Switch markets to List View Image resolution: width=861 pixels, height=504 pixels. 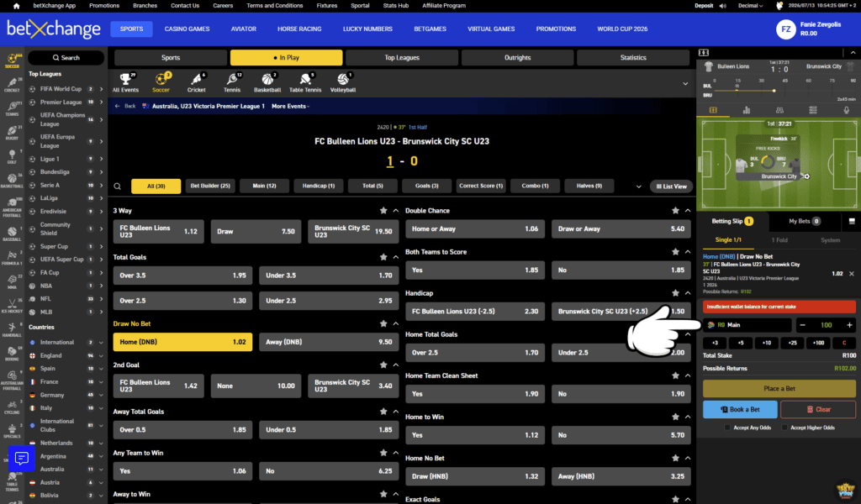[x=671, y=186]
